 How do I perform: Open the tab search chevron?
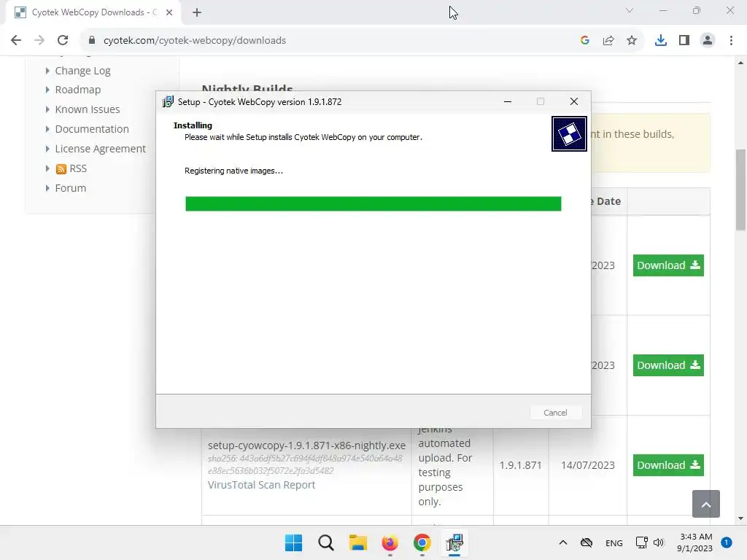(630, 10)
